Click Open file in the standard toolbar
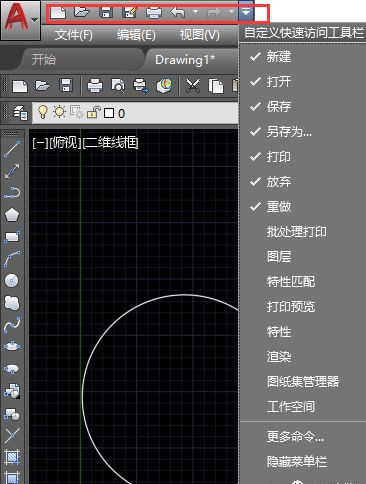 [43, 86]
